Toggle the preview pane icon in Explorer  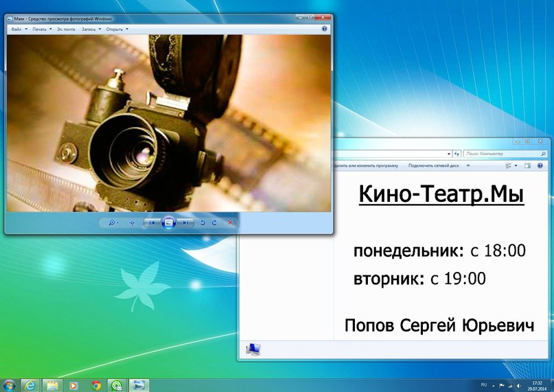click(x=527, y=165)
